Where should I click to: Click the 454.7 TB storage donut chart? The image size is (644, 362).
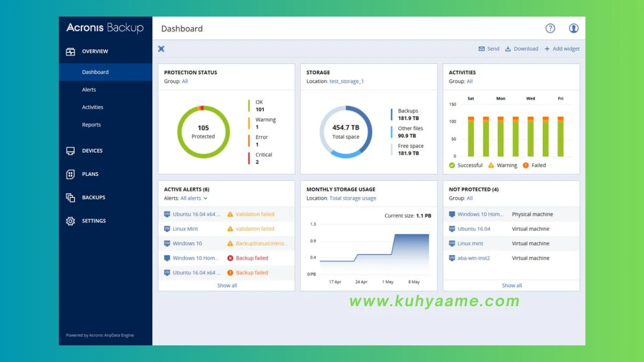point(346,132)
